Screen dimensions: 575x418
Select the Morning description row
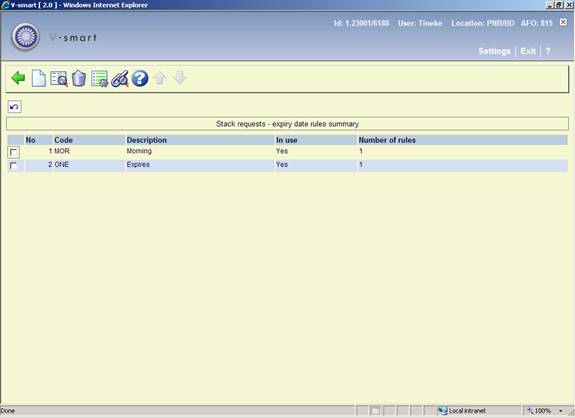[x=288, y=151]
